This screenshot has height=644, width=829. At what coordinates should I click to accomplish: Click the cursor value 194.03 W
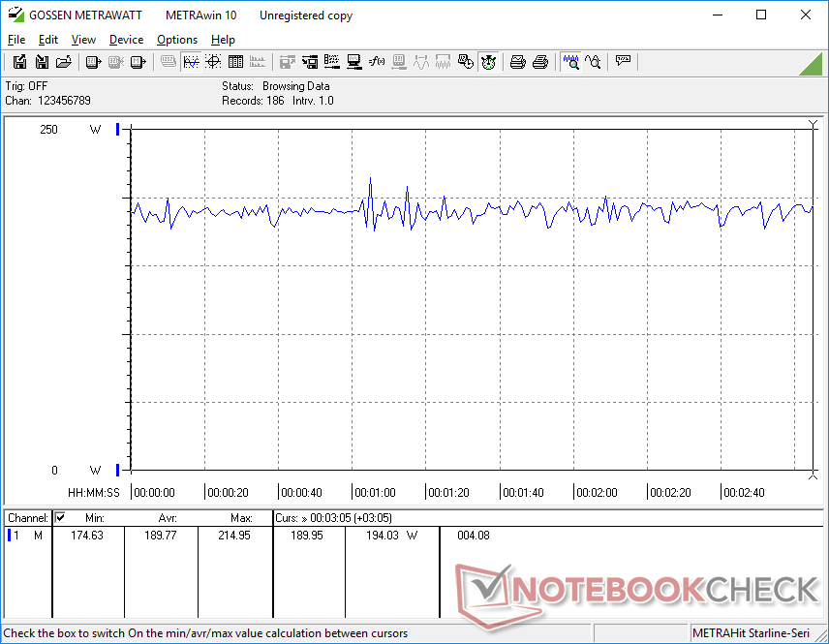[x=391, y=536]
